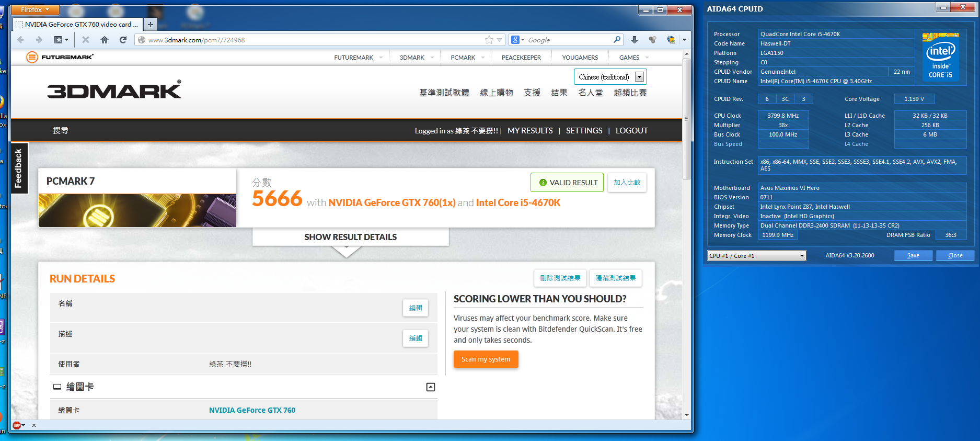Viewport: 980px width, 441px height.
Task: Open the PEACEKEEPER site link
Action: pyautogui.click(x=521, y=58)
